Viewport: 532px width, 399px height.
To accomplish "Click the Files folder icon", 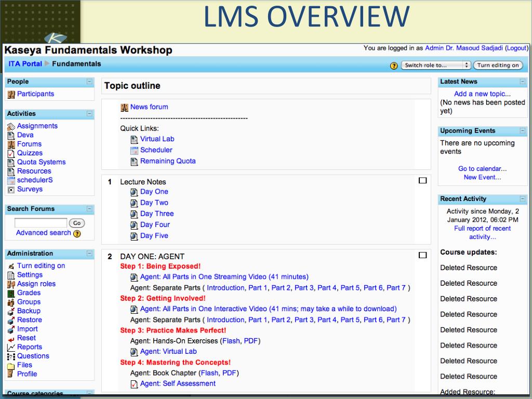I will (x=11, y=366).
